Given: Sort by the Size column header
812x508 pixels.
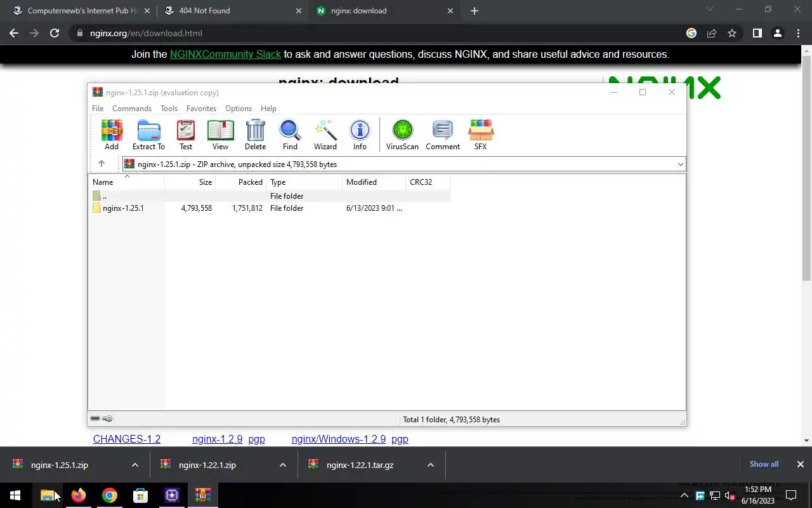Looking at the screenshot, I should pos(190,182).
